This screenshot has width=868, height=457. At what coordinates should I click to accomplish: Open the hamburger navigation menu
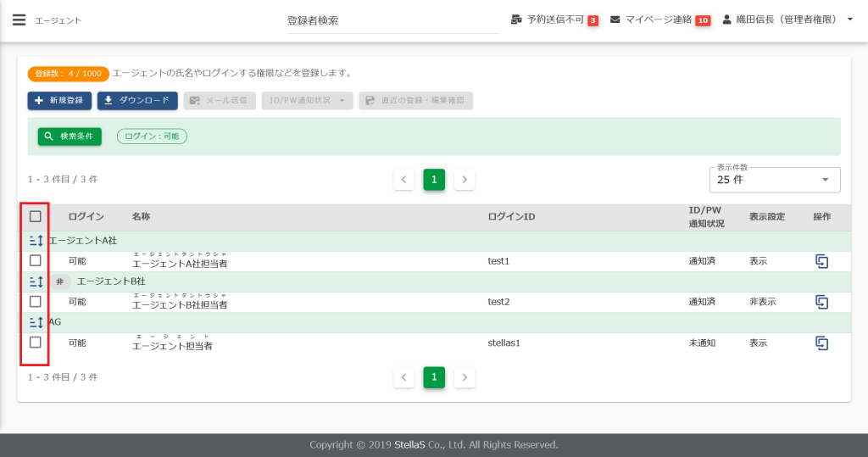click(19, 20)
